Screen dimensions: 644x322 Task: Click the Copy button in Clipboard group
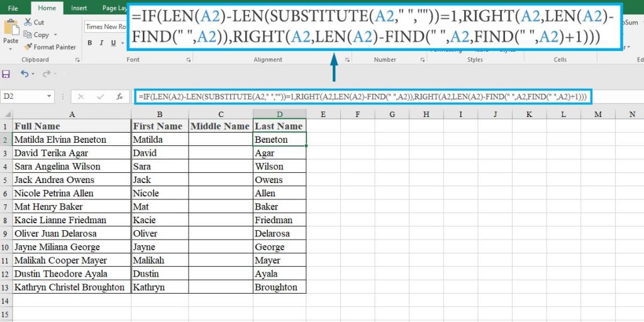point(36,35)
